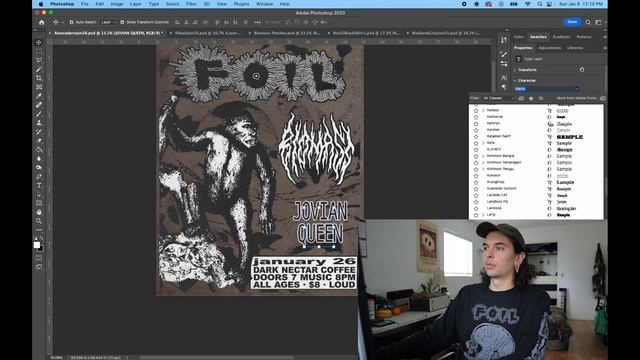Click the blue Share button

pos(572,22)
